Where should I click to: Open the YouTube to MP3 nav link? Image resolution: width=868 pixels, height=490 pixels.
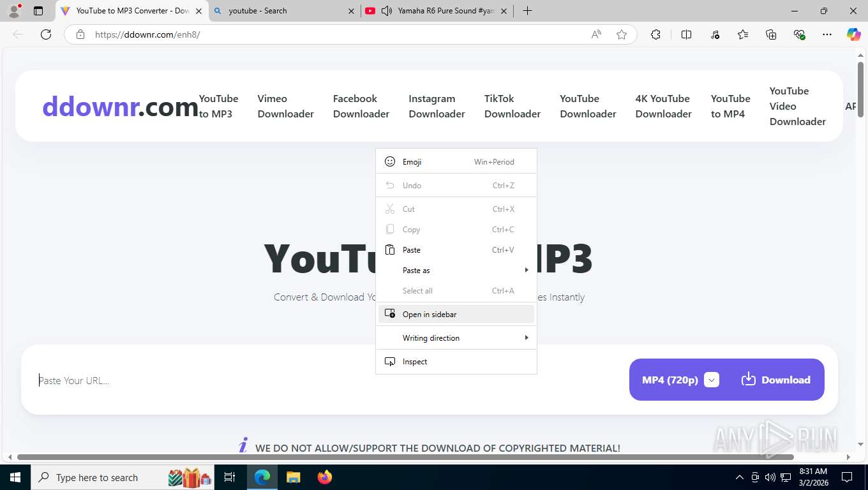[x=218, y=106]
